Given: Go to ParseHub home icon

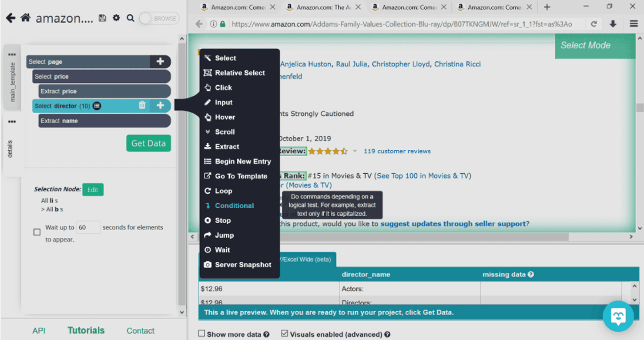Looking at the screenshot, I should [26, 18].
